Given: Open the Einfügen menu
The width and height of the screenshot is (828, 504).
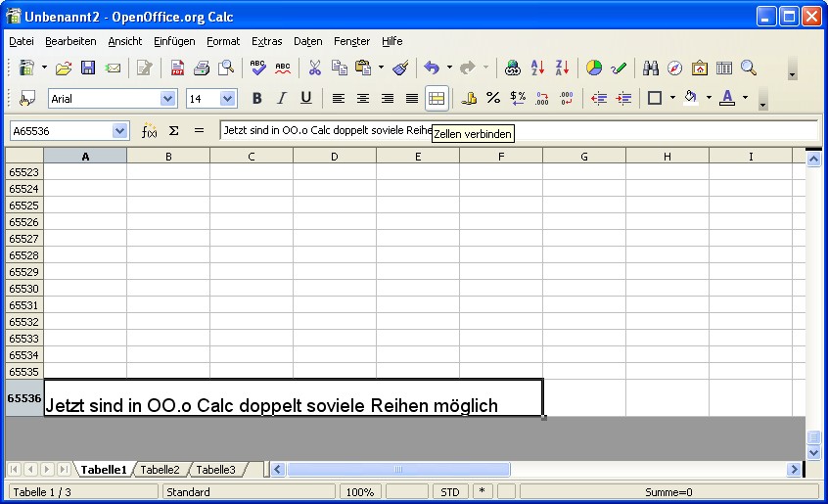Looking at the screenshot, I should (x=174, y=41).
